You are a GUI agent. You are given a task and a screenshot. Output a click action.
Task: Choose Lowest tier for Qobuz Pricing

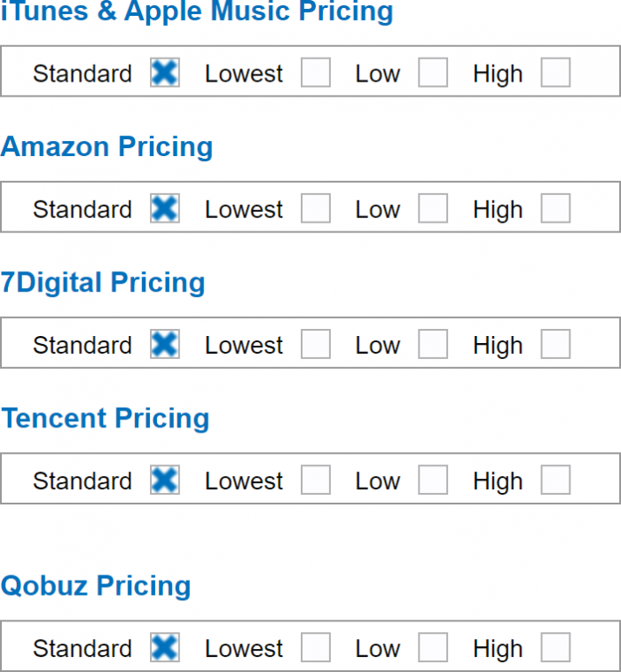point(316,647)
